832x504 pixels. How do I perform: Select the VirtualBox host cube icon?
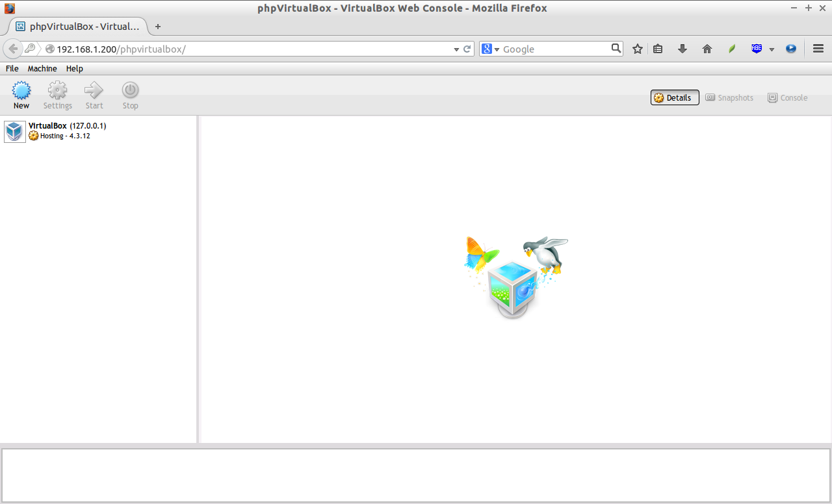pos(15,131)
